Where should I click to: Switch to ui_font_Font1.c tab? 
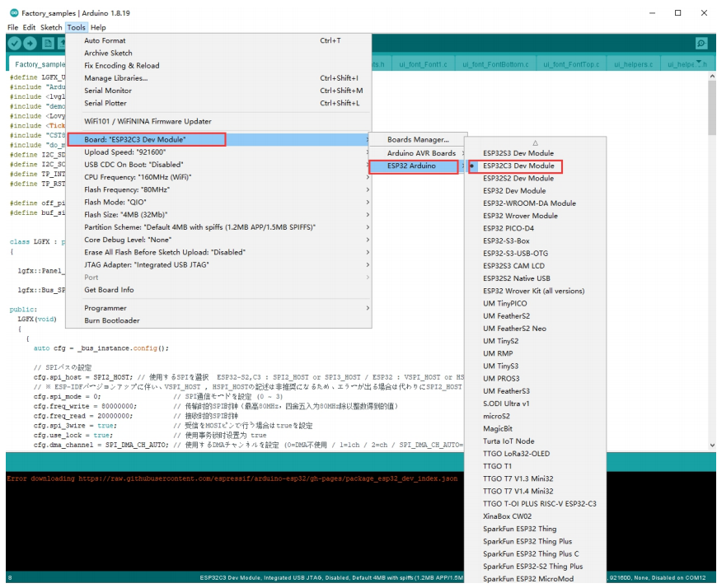click(x=422, y=64)
